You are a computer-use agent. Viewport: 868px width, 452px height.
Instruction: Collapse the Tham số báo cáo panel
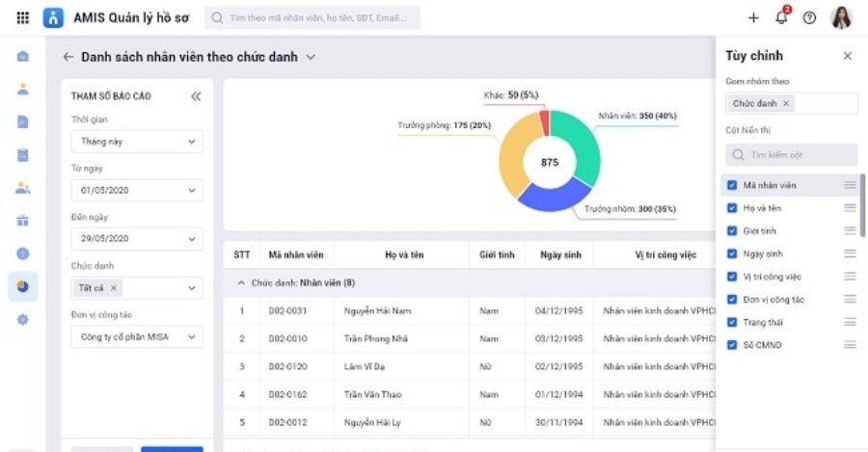pos(196,96)
